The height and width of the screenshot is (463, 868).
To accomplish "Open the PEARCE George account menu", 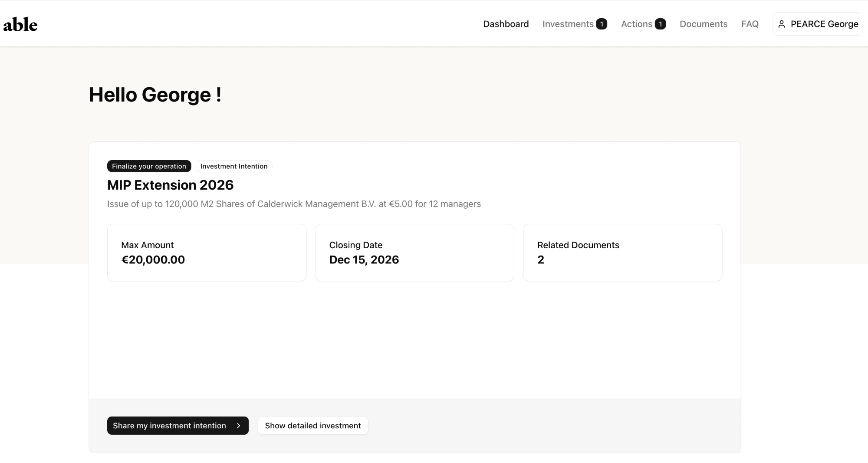I will pos(818,24).
